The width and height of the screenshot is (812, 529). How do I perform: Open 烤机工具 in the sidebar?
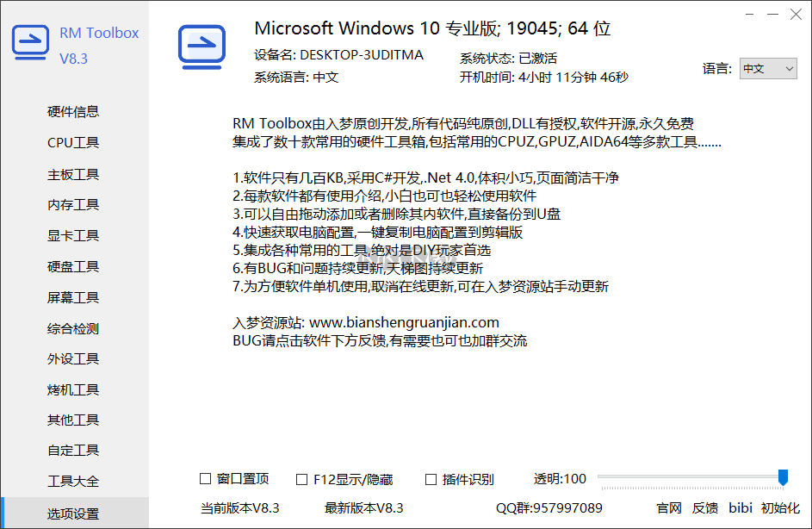pos(73,389)
